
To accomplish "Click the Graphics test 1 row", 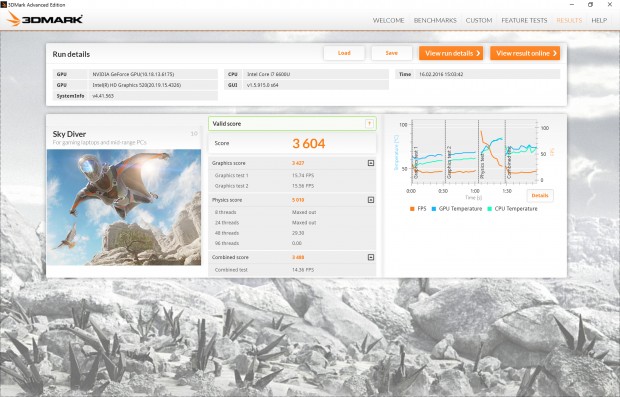I will (292, 175).
